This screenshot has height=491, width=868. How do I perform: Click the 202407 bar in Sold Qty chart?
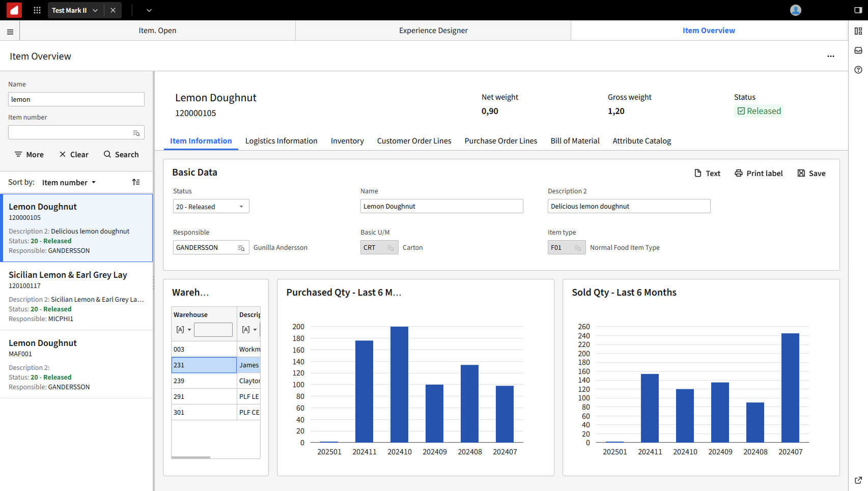pyautogui.click(x=790, y=388)
